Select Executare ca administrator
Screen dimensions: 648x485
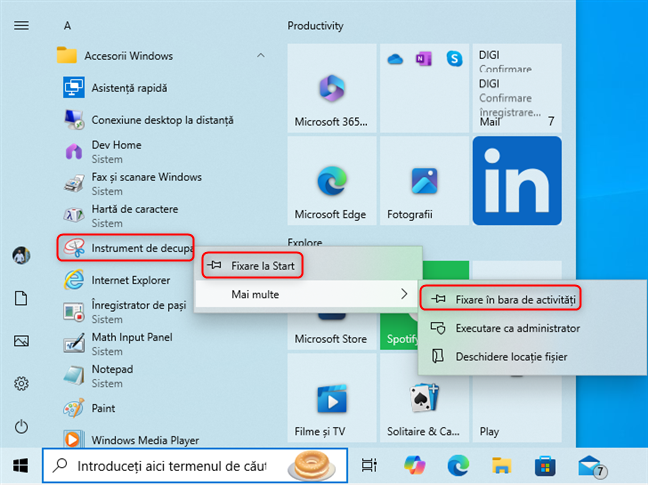(x=504, y=327)
